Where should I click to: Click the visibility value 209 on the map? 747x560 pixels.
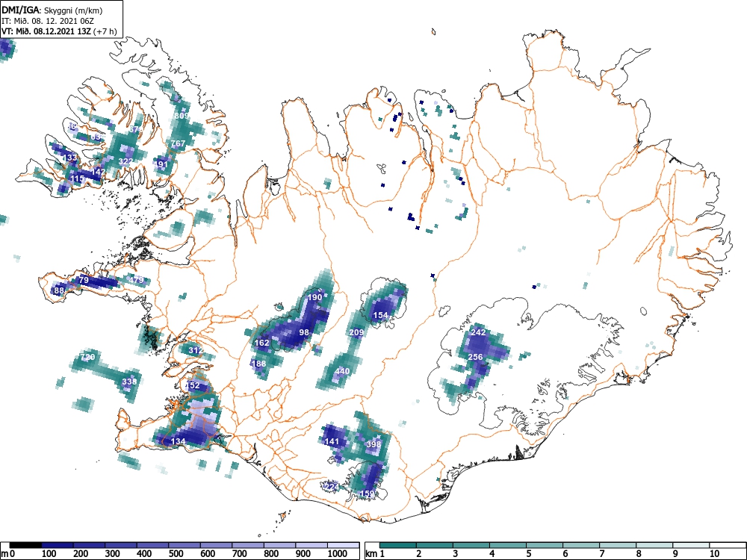pyautogui.click(x=356, y=332)
